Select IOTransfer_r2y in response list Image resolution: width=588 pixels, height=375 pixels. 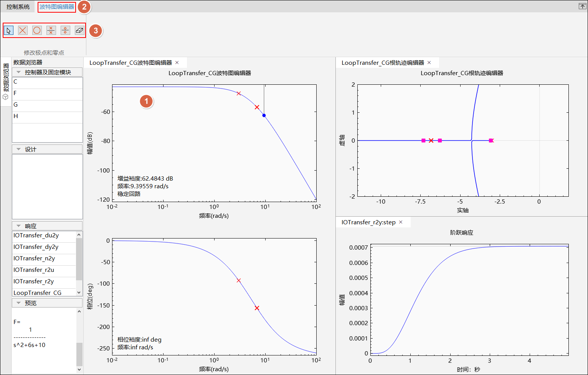(34, 281)
